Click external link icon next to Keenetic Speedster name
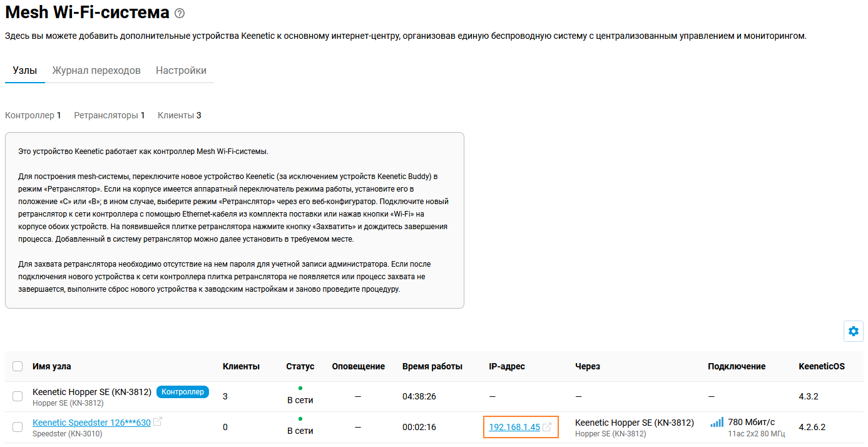Viewport: 868px width, 447px height. (158, 422)
